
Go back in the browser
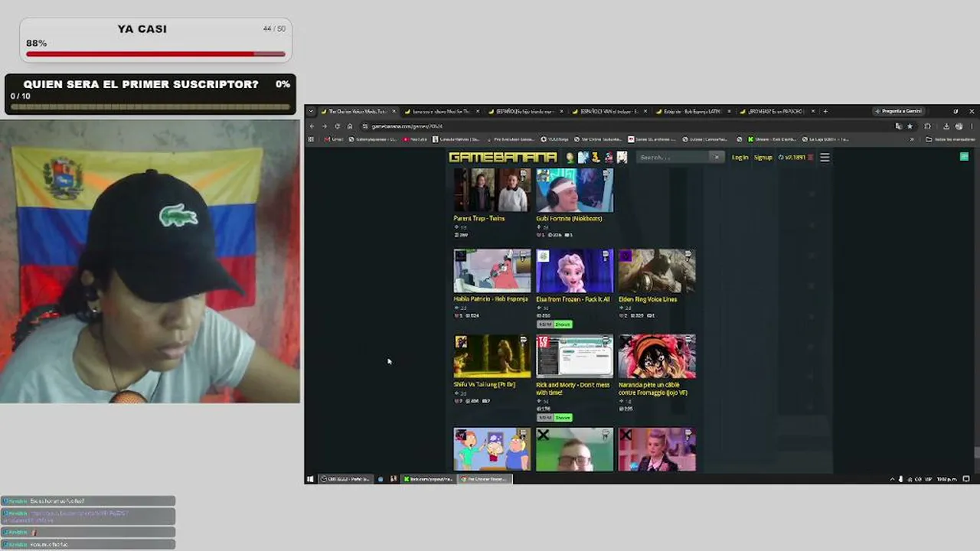pos(312,126)
